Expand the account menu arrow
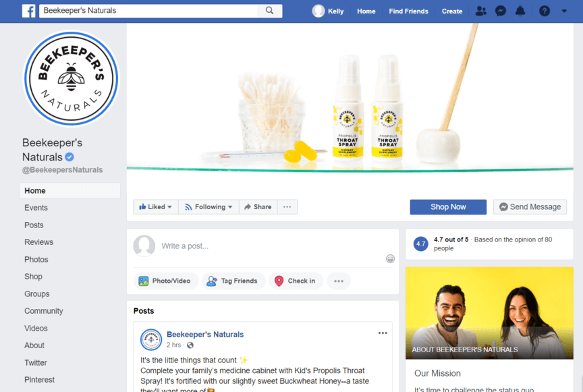The width and height of the screenshot is (583, 392). pos(564,11)
